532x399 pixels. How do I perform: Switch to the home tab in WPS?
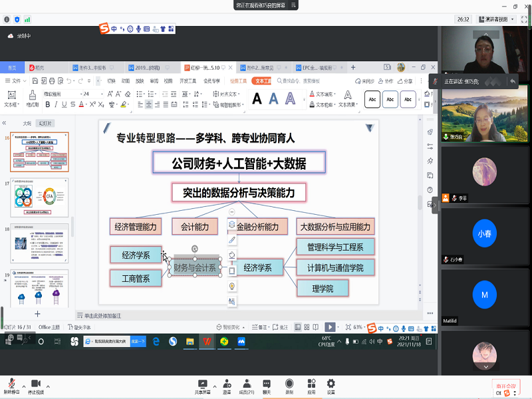12,68
